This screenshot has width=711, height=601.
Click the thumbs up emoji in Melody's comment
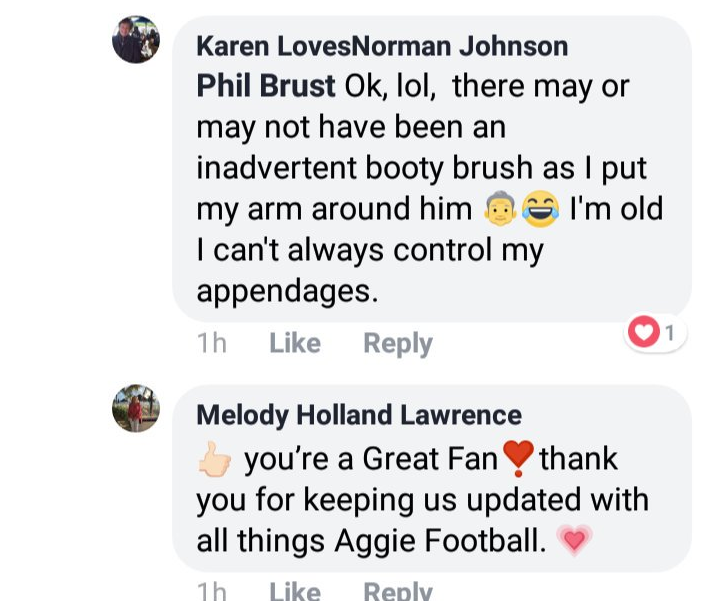[x=214, y=460]
